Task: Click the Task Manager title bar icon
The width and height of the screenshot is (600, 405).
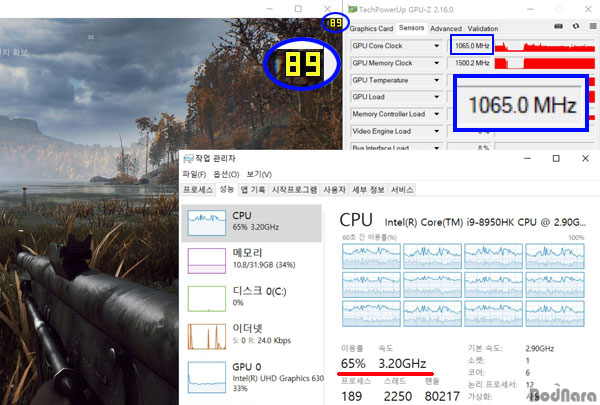Action: 188,158
